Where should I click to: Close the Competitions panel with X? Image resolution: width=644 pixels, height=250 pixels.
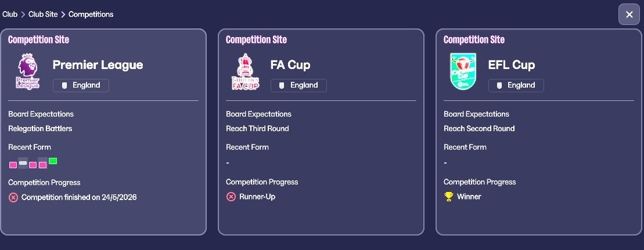coord(629,15)
